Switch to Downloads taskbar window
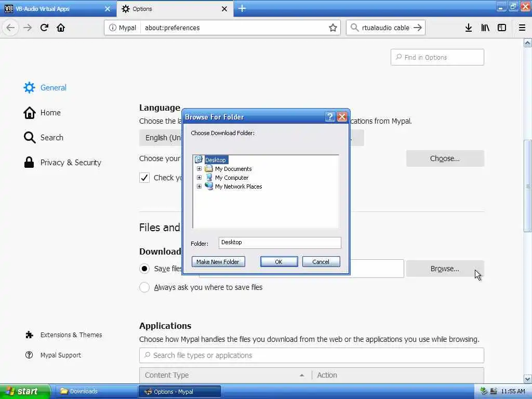This screenshot has width=532, height=399. click(96, 391)
